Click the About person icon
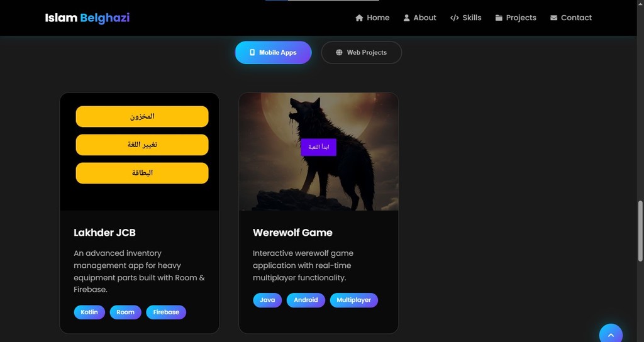This screenshot has height=342, width=644. click(x=407, y=18)
